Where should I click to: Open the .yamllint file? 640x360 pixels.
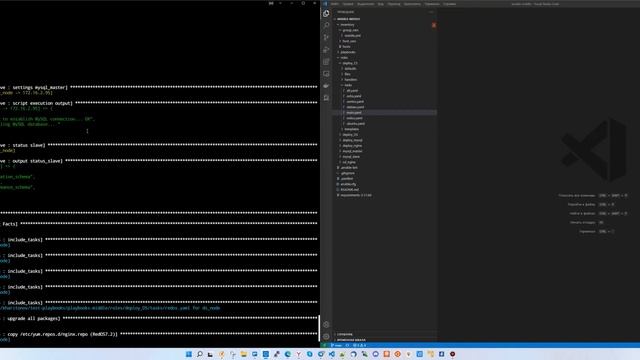[x=347, y=179]
